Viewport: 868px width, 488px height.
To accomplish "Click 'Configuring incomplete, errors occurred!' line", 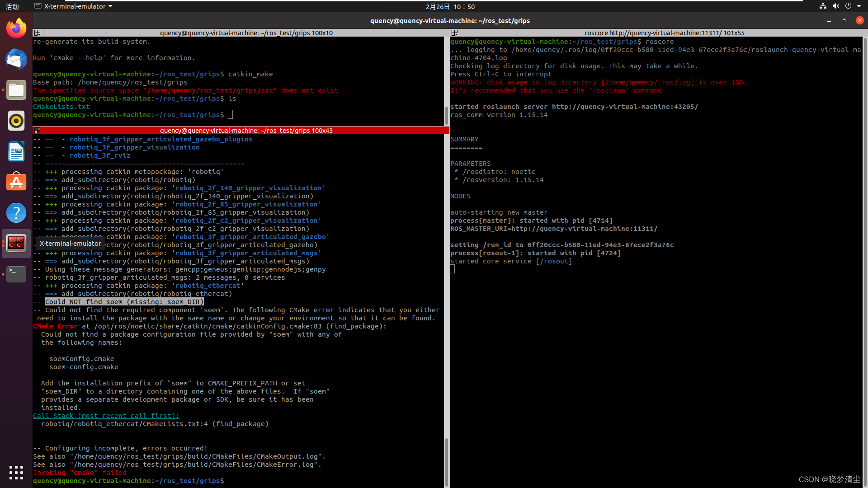I will coord(126,448).
